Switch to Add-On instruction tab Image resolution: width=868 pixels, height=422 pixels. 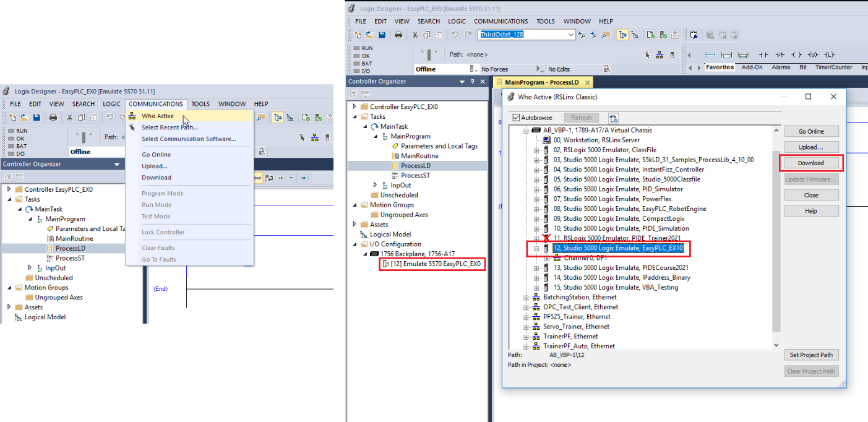[x=752, y=67]
